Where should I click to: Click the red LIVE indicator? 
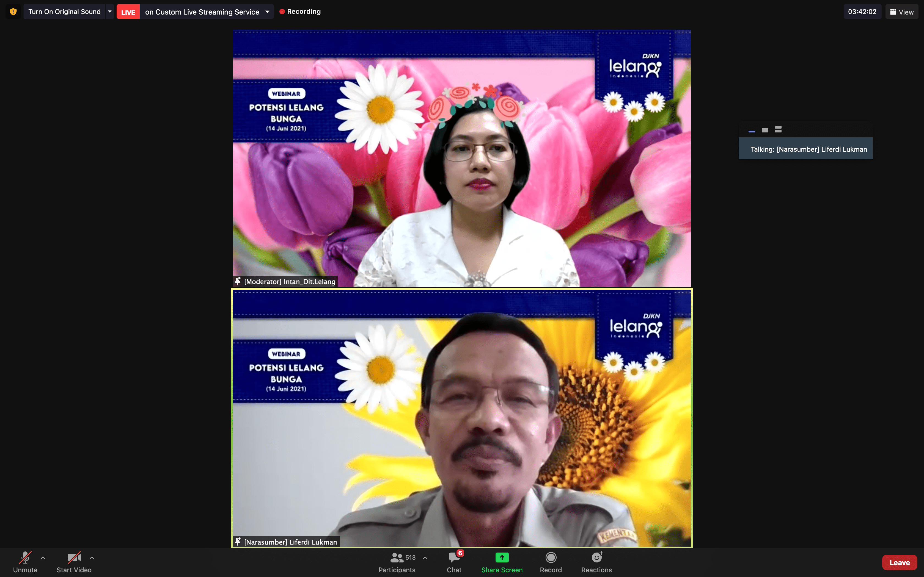click(x=128, y=12)
